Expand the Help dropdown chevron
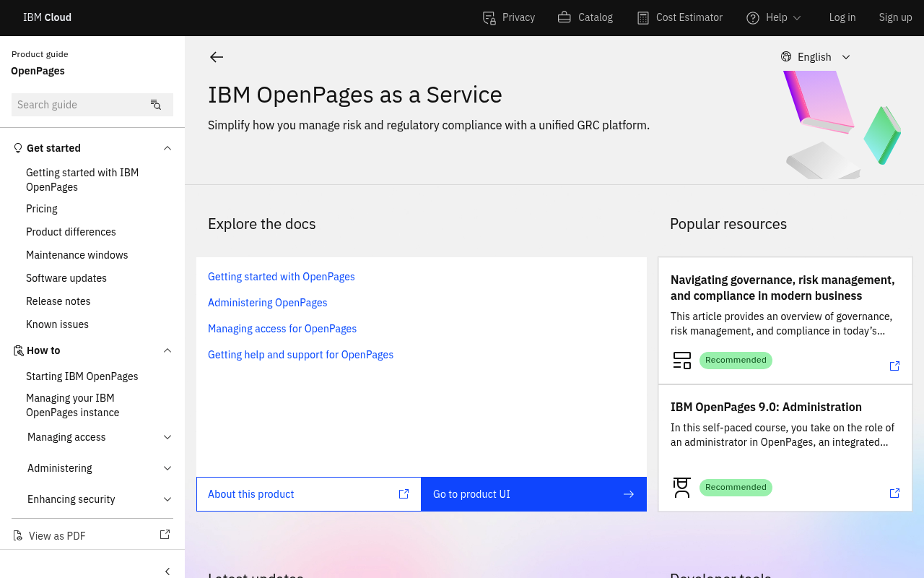924x578 pixels. pyautogui.click(x=797, y=18)
